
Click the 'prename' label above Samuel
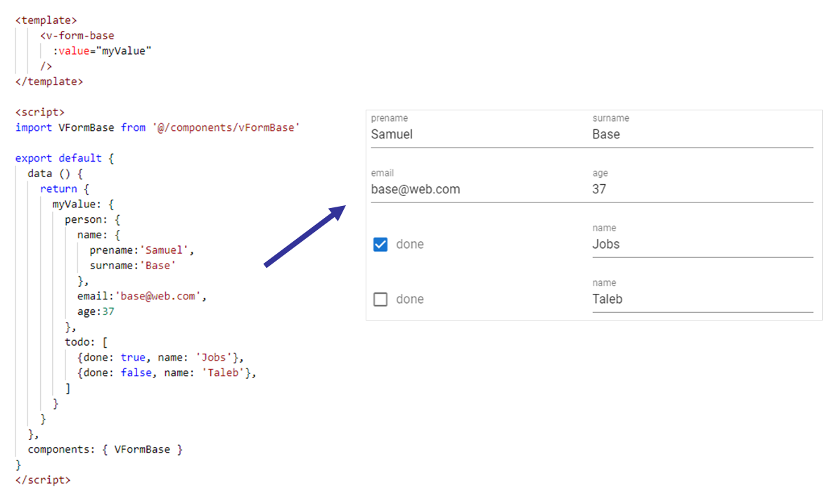pos(390,118)
